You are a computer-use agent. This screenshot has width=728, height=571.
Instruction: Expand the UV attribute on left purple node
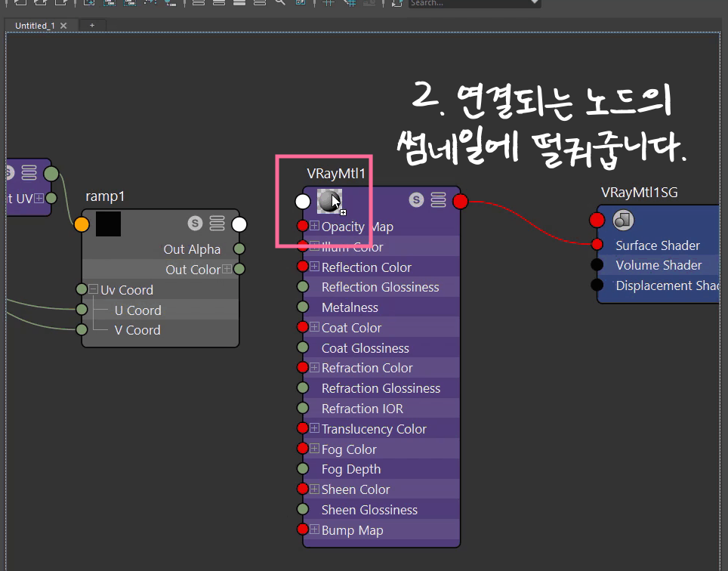[x=39, y=198]
